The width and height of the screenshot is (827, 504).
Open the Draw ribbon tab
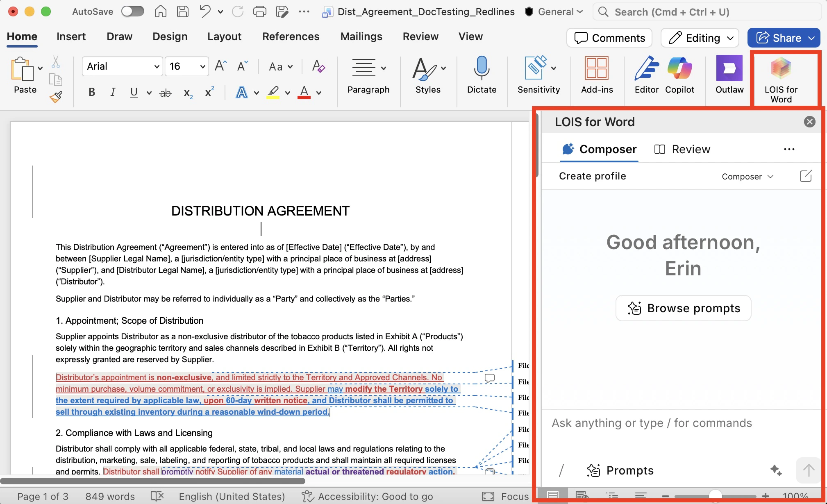pyautogui.click(x=119, y=36)
